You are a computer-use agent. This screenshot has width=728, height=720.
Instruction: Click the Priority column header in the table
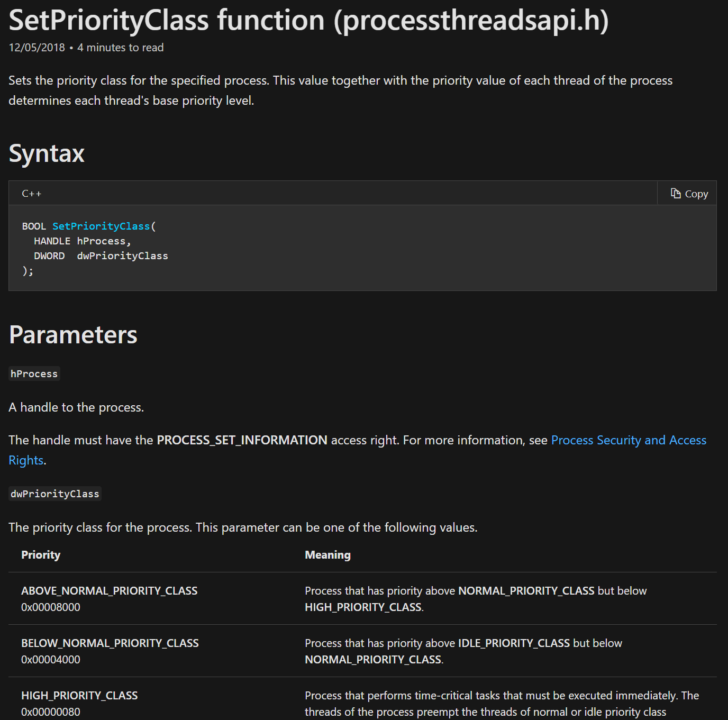pyautogui.click(x=41, y=554)
